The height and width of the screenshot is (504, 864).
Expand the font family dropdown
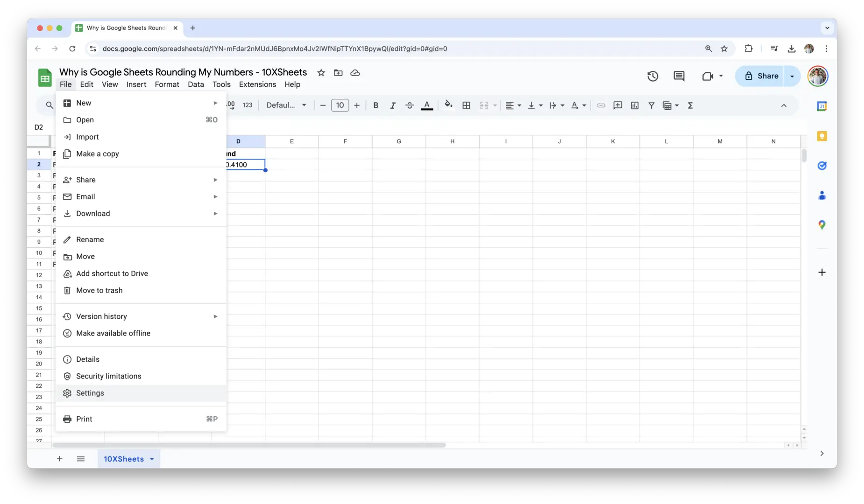[286, 105]
